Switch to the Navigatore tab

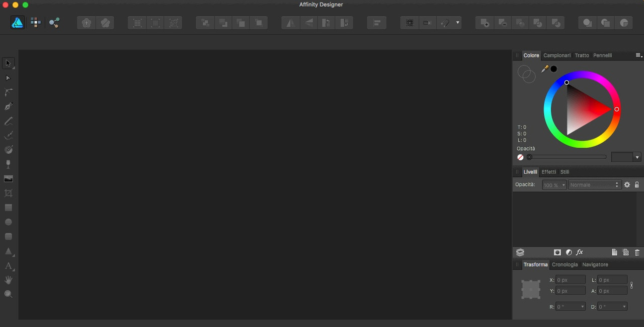[595, 265]
